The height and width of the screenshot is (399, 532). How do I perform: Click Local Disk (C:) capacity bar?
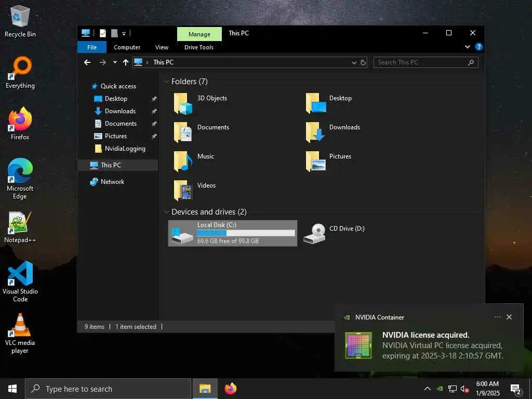[x=246, y=233]
